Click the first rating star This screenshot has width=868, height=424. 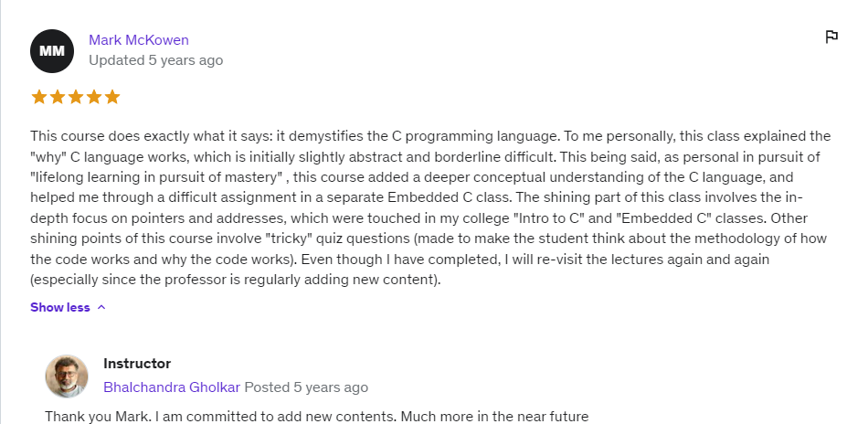pos(39,97)
